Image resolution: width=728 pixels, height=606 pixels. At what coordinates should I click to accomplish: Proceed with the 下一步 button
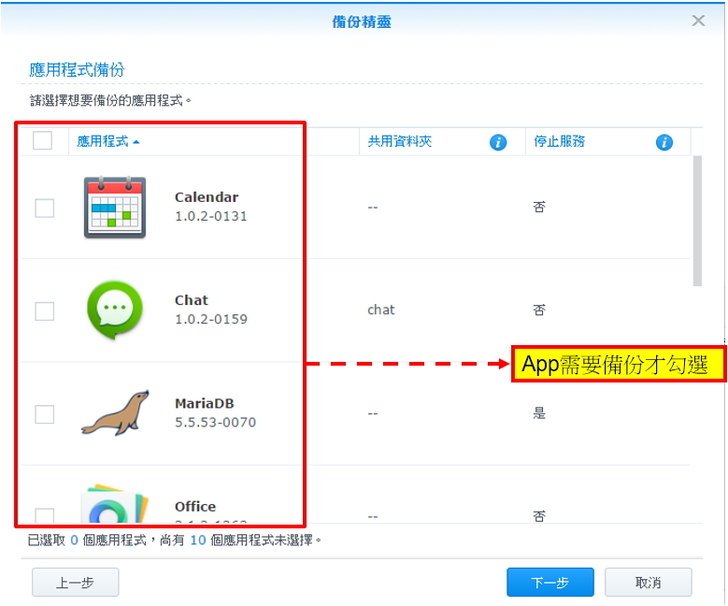point(550,582)
